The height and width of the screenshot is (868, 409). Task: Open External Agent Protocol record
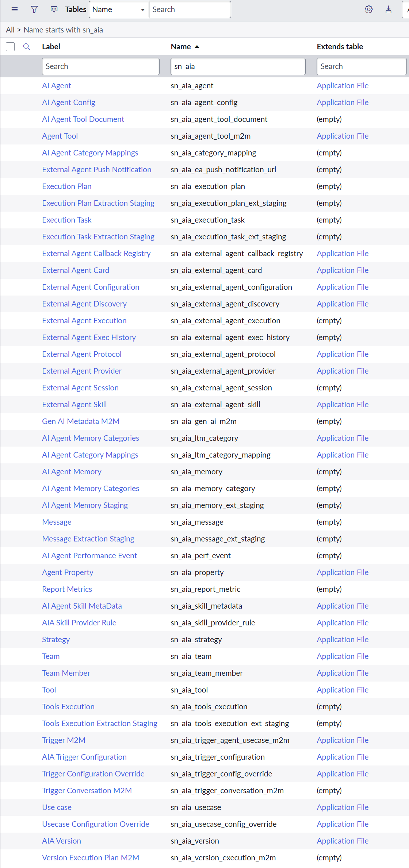[x=82, y=354]
